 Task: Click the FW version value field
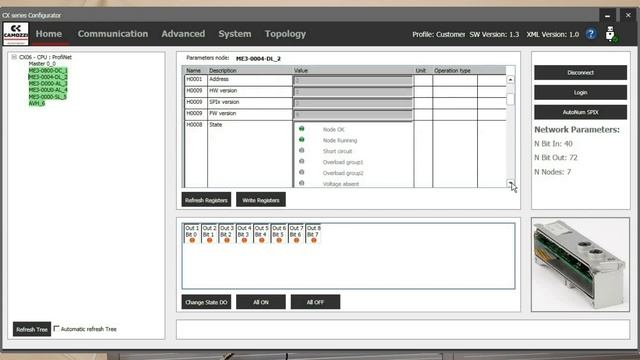[353, 115]
